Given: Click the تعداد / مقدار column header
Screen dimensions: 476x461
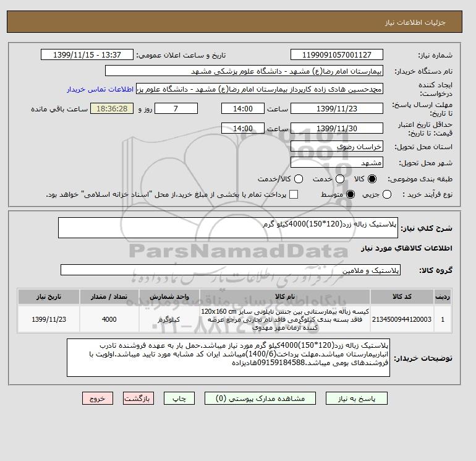Looking at the screenshot, I should tap(109, 296).
